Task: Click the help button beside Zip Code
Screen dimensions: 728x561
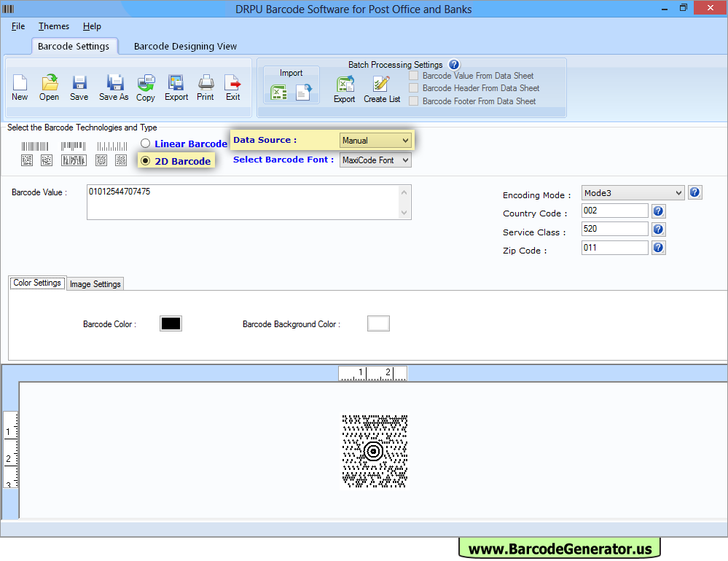Action: point(658,247)
